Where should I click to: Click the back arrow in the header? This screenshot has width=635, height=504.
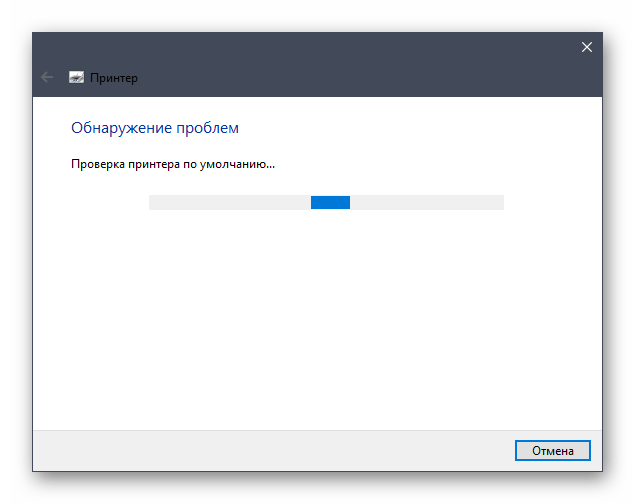tap(47, 77)
